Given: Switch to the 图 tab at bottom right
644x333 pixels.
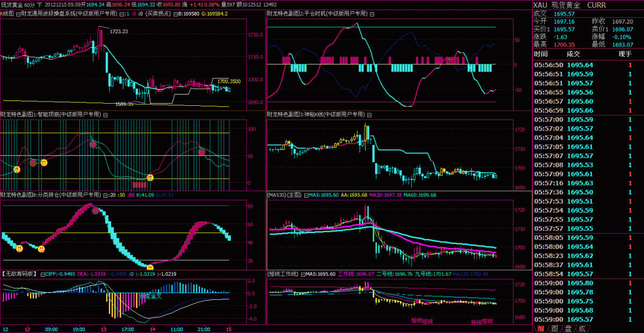Looking at the screenshot, I should 554,328.
